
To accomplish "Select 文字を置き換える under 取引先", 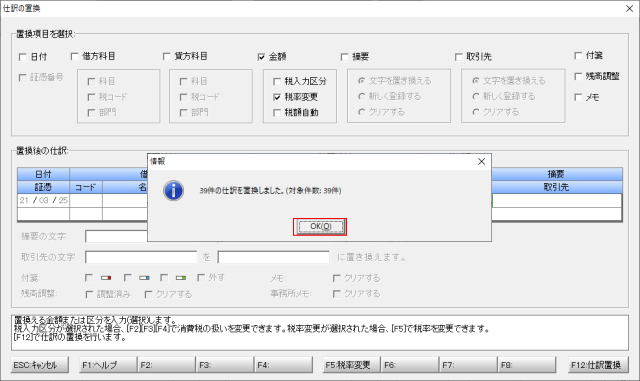I will pyautogui.click(x=476, y=81).
